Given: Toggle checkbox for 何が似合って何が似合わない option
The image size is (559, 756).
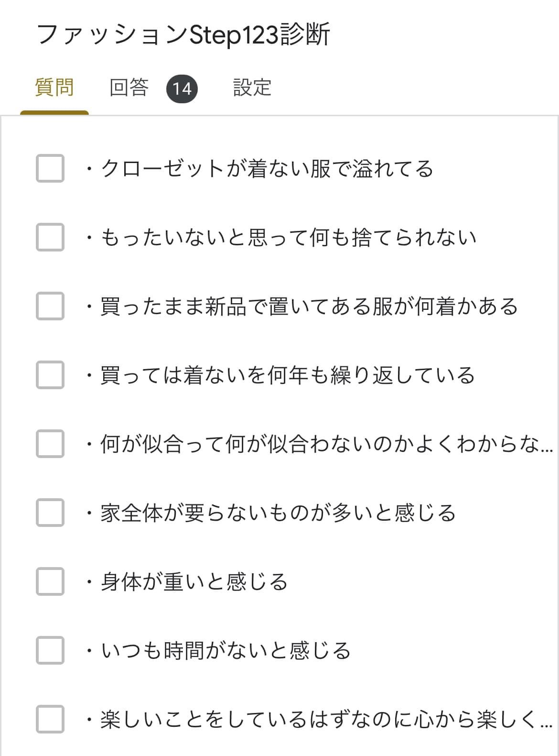Looking at the screenshot, I should (x=50, y=444).
